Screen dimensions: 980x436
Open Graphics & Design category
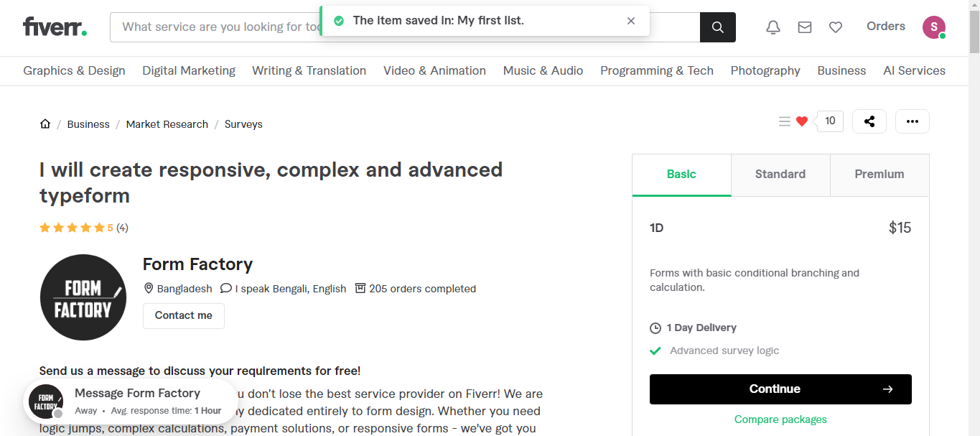74,70
